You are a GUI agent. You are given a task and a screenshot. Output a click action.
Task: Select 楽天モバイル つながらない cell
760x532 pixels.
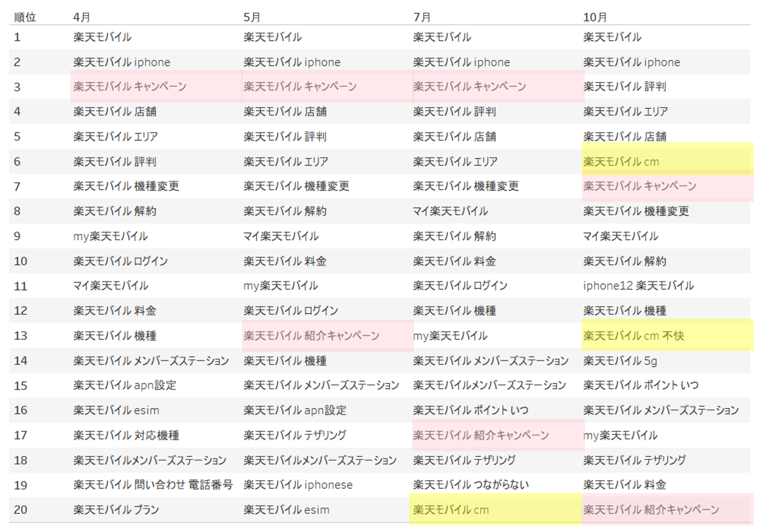[471, 485]
